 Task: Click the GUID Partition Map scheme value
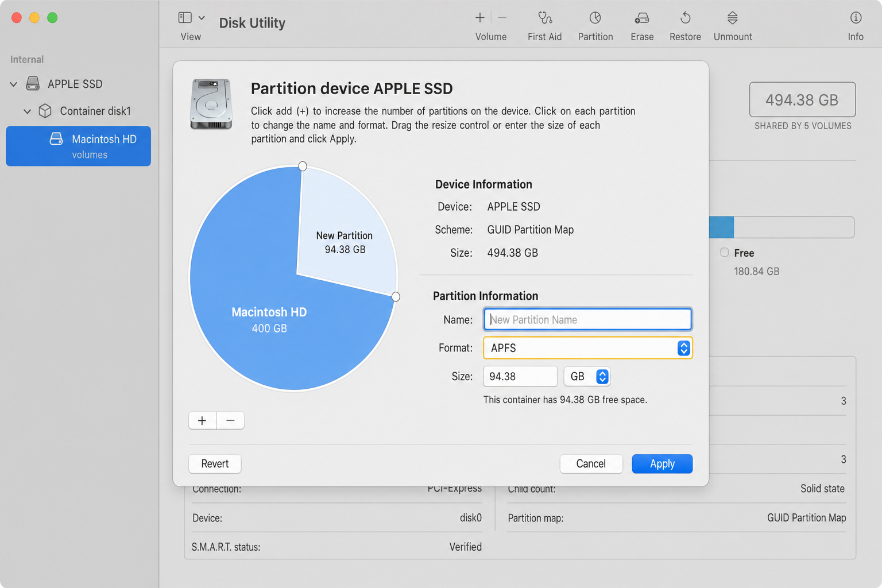coord(531,230)
